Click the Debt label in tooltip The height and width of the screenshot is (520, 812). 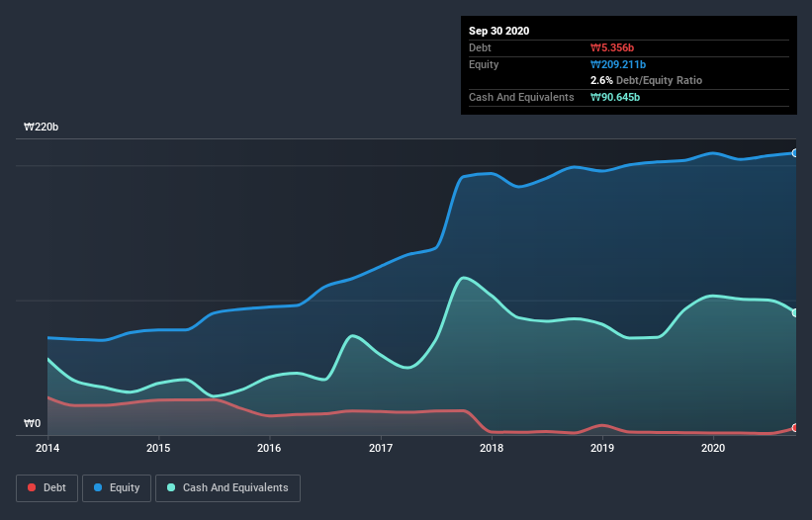point(480,47)
